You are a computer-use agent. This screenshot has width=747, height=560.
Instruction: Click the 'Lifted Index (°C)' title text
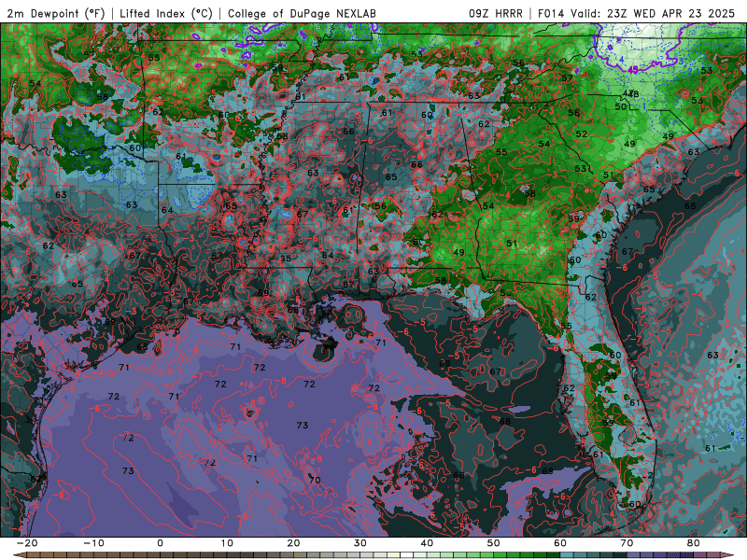pos(166,13)
